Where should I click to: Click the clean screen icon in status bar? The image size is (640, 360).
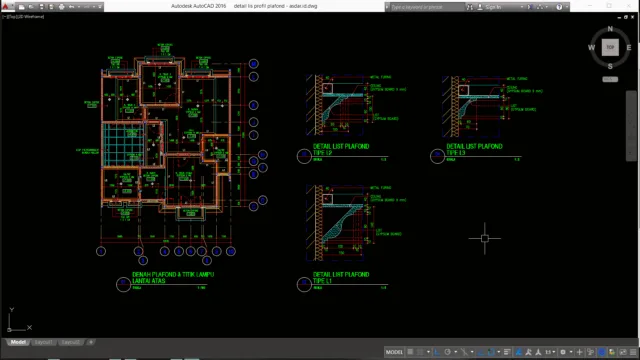tap(623, 352)
